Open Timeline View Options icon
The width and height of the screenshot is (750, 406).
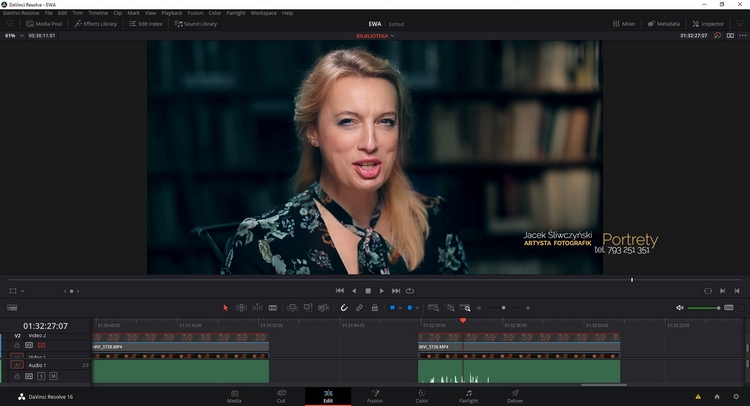12,308
